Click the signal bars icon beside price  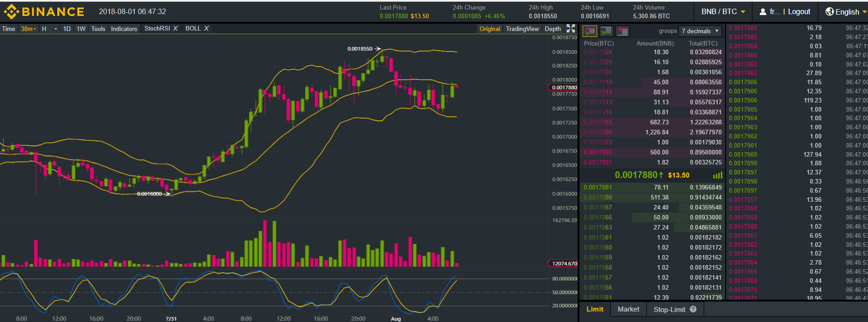[718, 175]
